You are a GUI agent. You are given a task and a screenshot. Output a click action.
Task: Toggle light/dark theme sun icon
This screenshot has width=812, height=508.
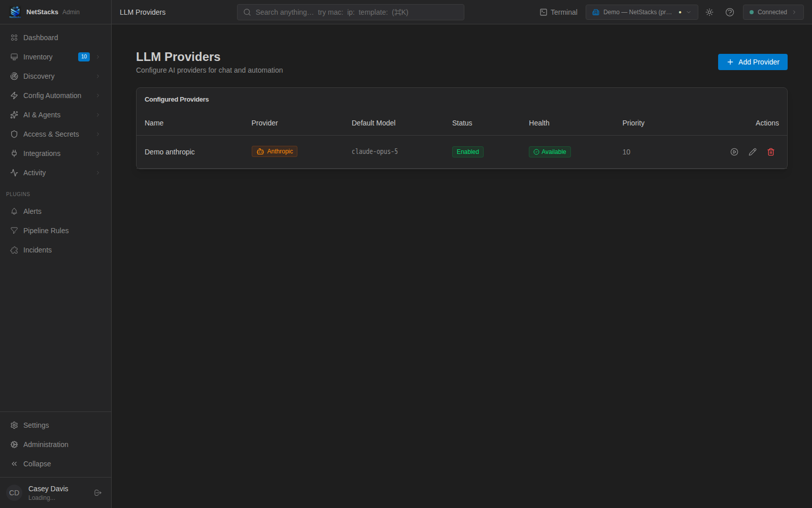coord(709,12)
